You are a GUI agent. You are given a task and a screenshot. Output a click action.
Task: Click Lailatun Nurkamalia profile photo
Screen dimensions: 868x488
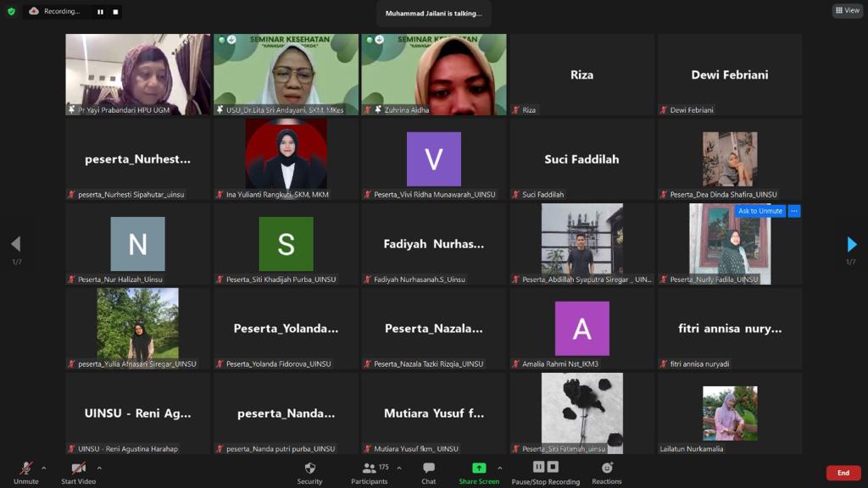(x=730, y=413)
